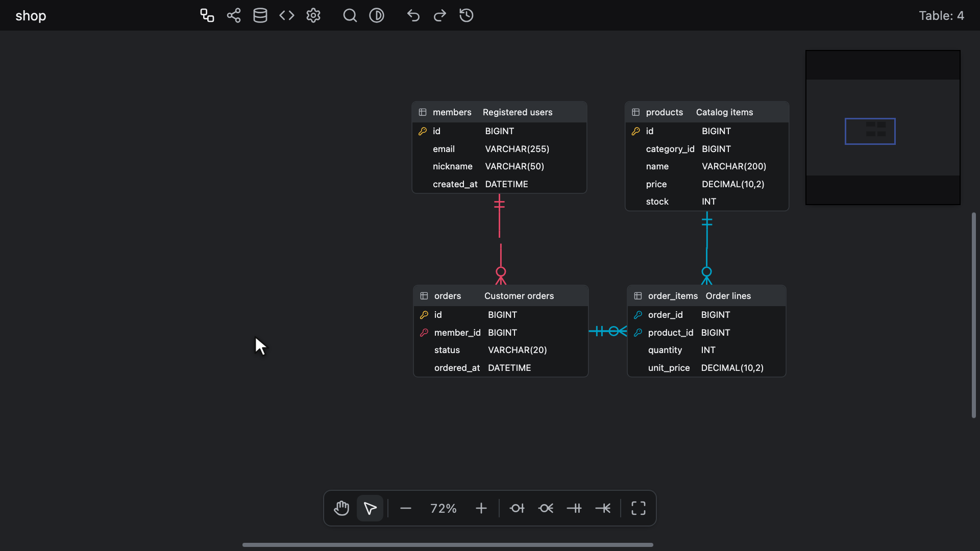Select the order_items table name

pos(673,296)
